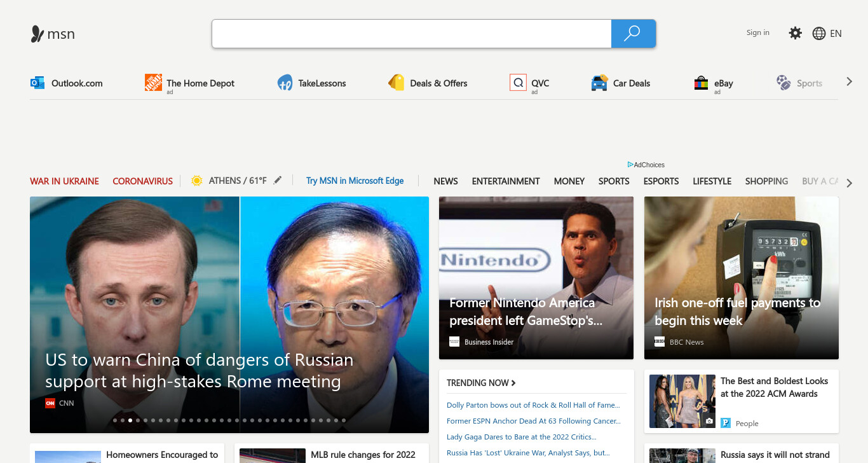The height and width of the screenshot is (463, 868).
Task: Open Best and Boldest Looks ACM Awards card
Action: click(x=742, y=401)
